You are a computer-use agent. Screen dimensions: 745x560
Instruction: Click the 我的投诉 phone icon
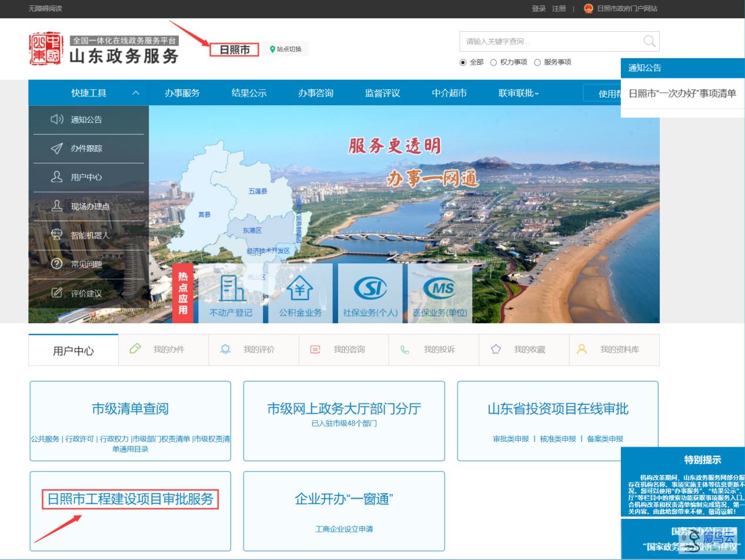[405, 350]
